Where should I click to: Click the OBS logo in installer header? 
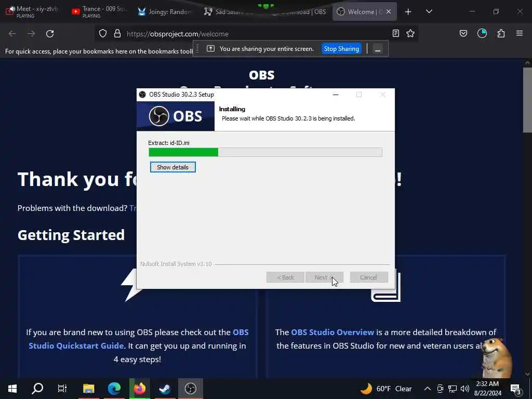(x=176, y=116)
